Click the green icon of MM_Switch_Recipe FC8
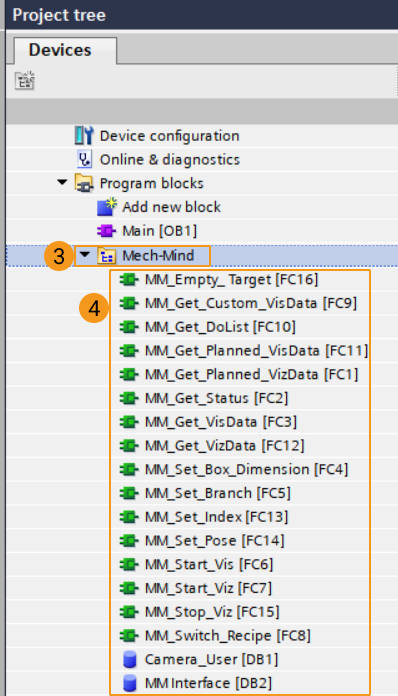This screenshot has width=398, height=696. pos(129,636)
